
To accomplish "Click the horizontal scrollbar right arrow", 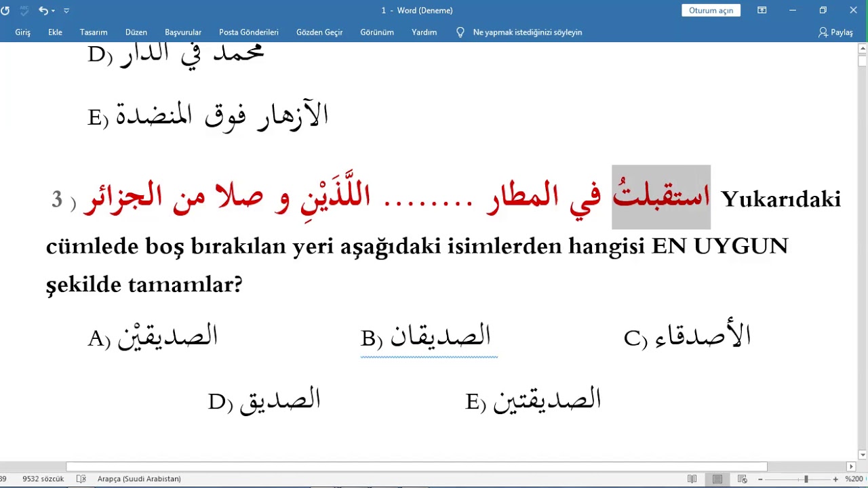I will 851,466.
